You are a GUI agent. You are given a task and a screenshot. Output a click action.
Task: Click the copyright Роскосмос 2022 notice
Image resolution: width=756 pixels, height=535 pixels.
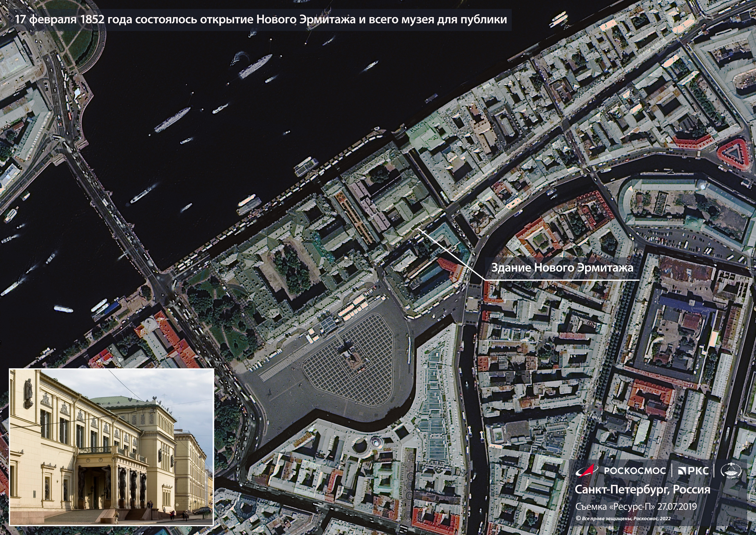point(623,519)
